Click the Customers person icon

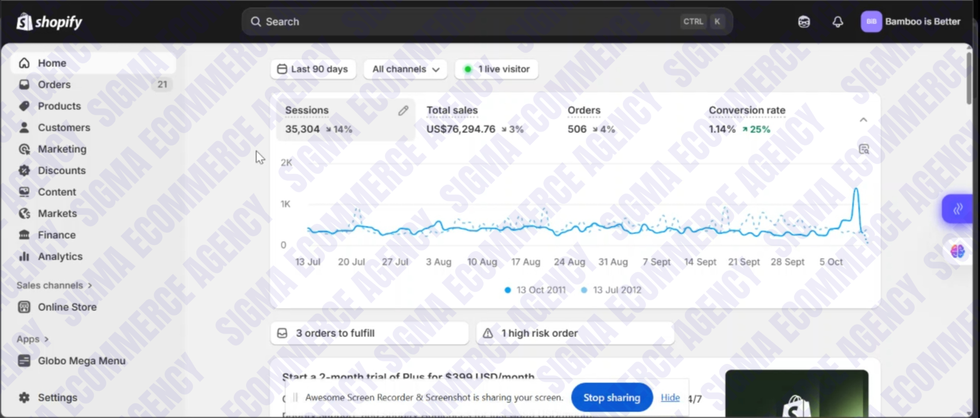pos(24,128)
